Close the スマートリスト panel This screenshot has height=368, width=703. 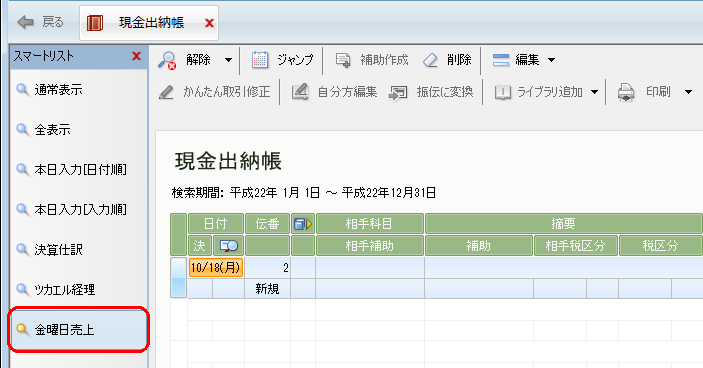tap(136, 56)
